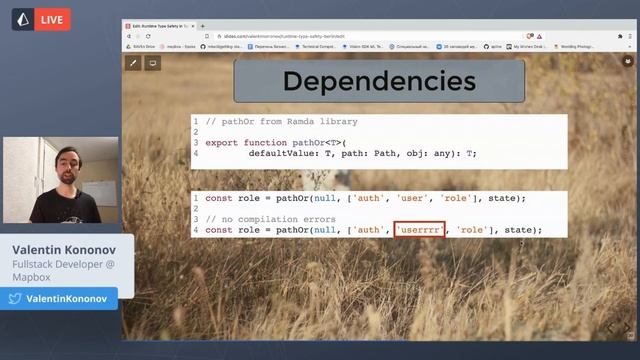Image resolution: width=640 pixels, height=360 pixels.
Task: Click the speaker webcam video
Action: point(61,180)
